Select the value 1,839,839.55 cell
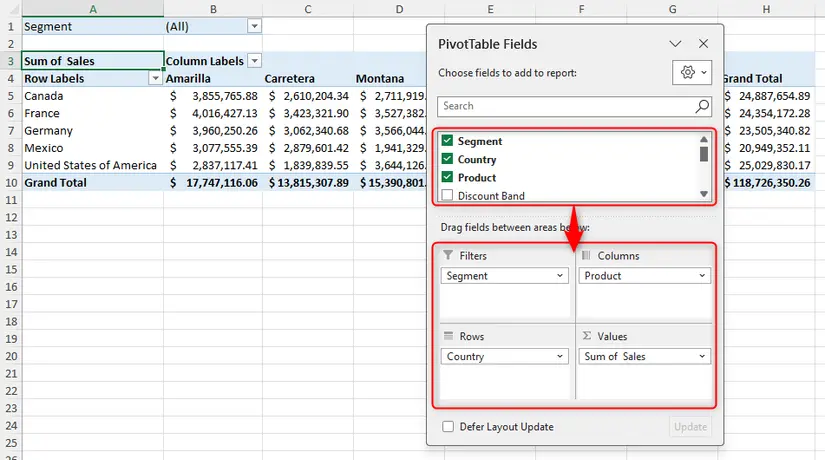 tap(308, 165)
